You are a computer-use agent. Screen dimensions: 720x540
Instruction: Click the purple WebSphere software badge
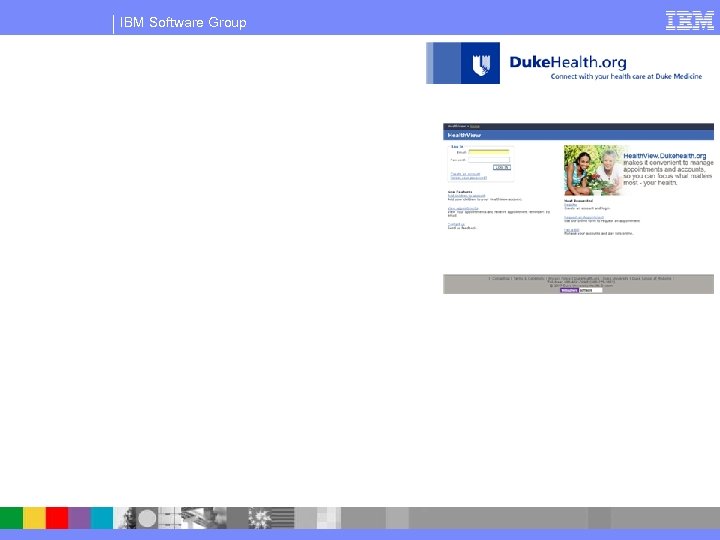click(581, 290)
